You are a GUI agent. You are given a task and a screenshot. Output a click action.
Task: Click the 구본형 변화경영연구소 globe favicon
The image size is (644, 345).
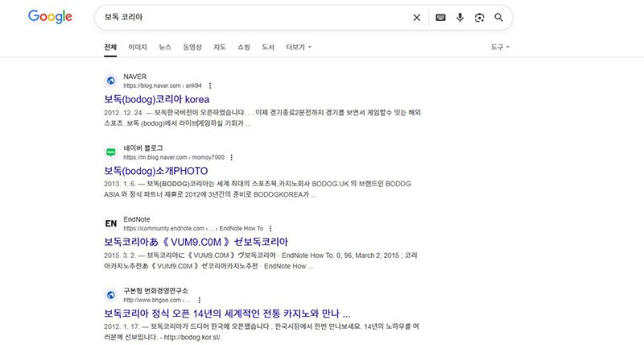coord(111,295)
